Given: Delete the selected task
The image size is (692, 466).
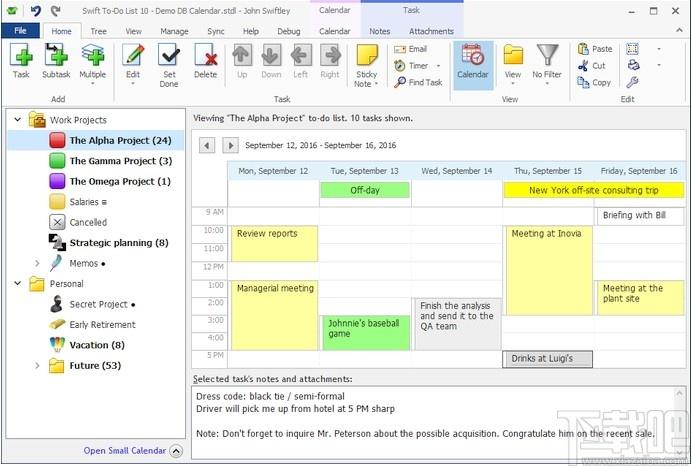Looking at the screenshot, I should point(206,62).
